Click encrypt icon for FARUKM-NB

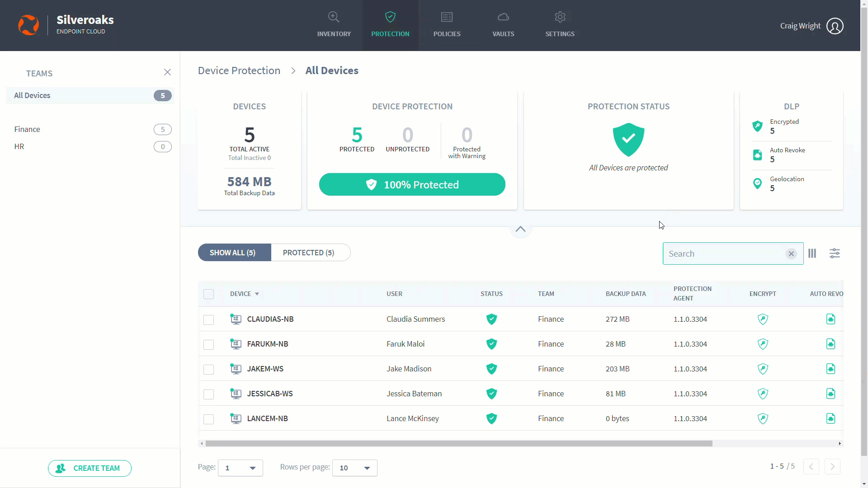pos(763,344)
